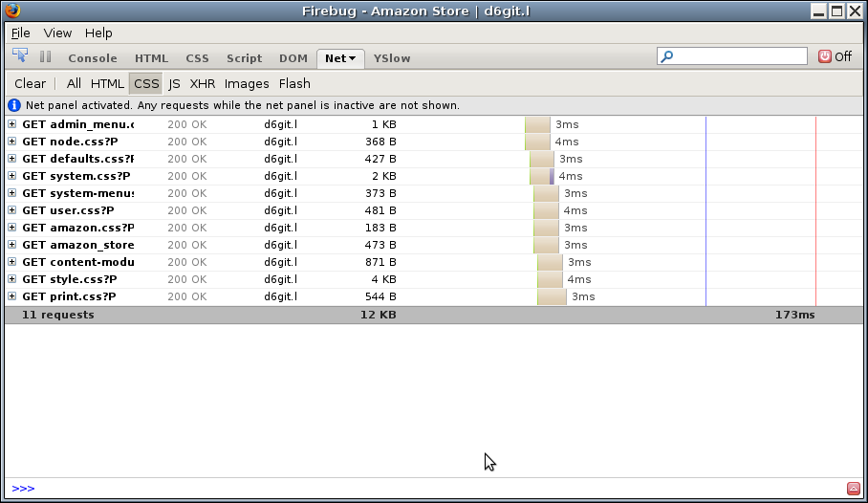The image size is (868, 503).
Task: Filter requests by All
Action: tap(74, 83)
